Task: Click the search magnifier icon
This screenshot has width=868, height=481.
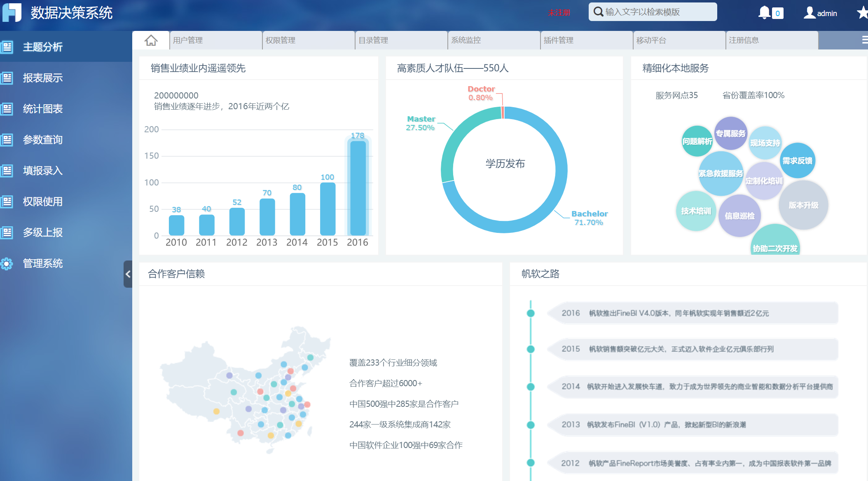Action: click(598, 12)
